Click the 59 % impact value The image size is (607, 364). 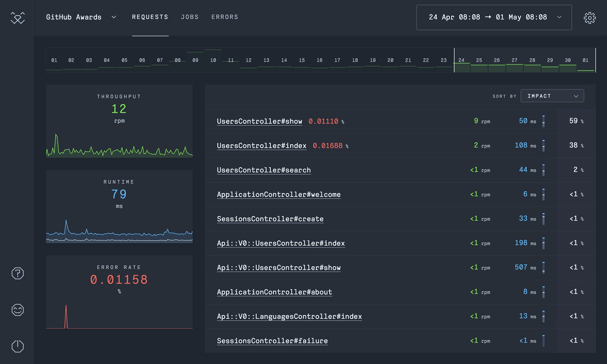coord(576,121)
